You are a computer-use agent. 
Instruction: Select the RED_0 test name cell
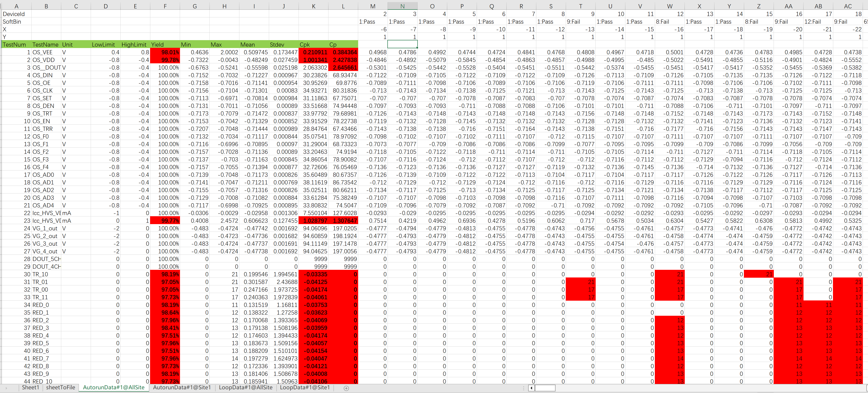(x=46, y=305)
